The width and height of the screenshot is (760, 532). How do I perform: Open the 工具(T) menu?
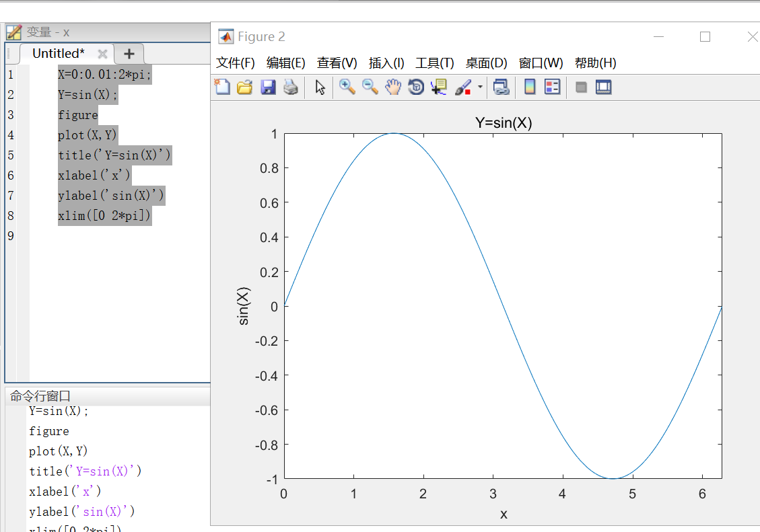coord(434,63)
